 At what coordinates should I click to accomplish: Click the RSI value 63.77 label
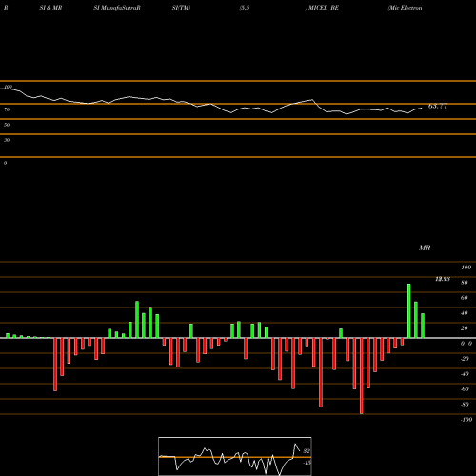[x=438, y=106]
